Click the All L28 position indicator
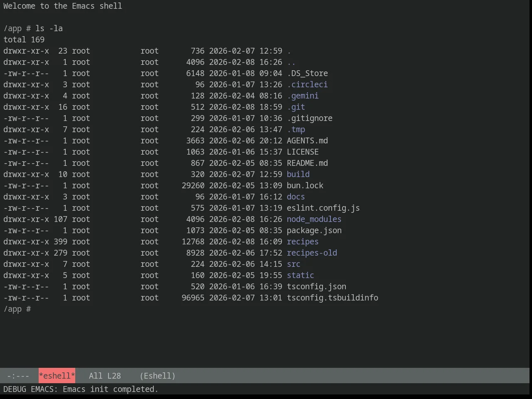 tap(105, 376)
